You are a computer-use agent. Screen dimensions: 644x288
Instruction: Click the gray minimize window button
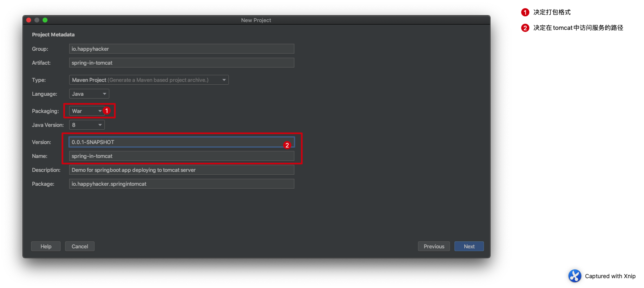click(37, 20)
